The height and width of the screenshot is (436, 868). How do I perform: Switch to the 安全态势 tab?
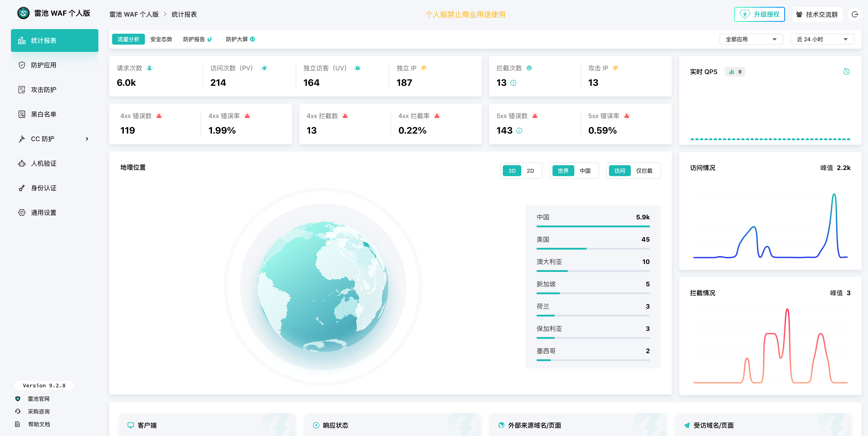pyautogui.click(x=161, y=39)
